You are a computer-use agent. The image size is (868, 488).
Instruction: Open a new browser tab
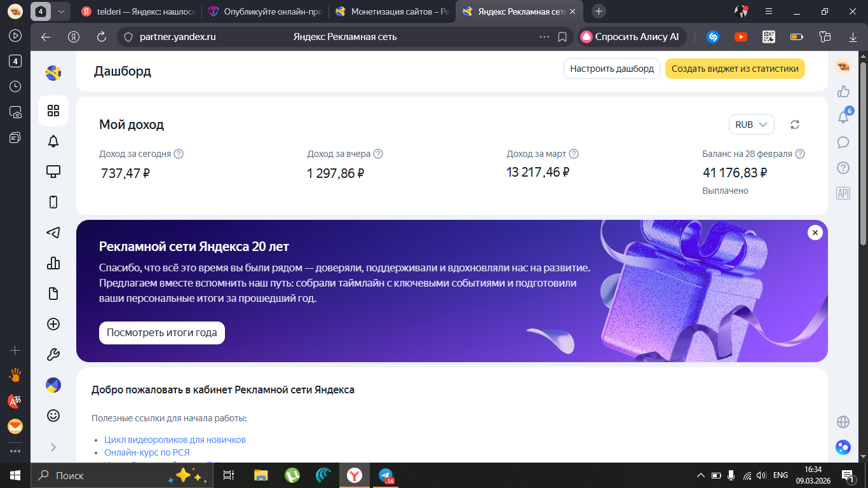599,11
